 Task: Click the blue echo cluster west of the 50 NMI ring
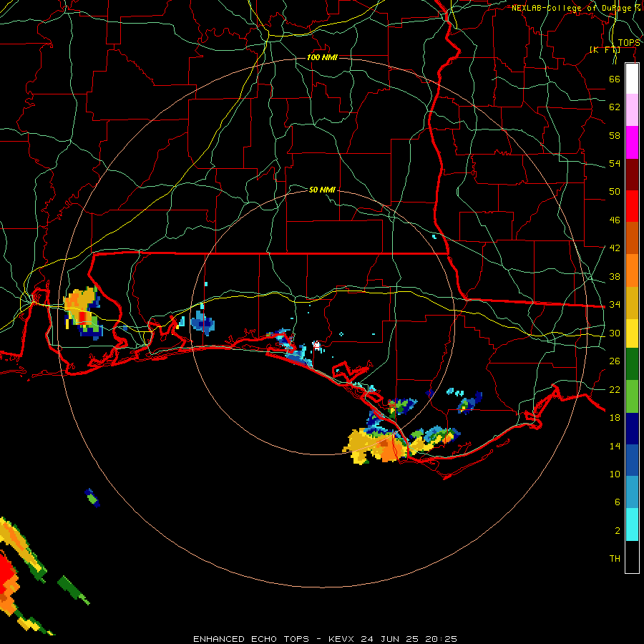pyautogui.click(x=203, y=323)
